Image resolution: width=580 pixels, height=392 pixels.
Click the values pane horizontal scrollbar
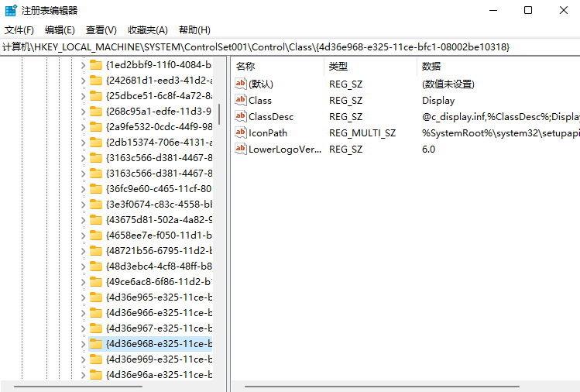pos(382,387)
